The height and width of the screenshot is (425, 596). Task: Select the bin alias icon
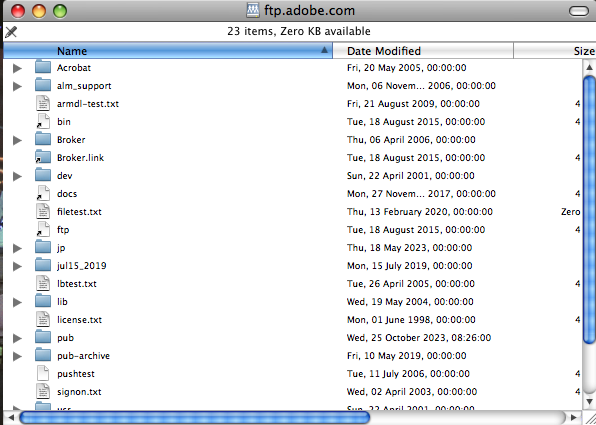tap(43, 121)
